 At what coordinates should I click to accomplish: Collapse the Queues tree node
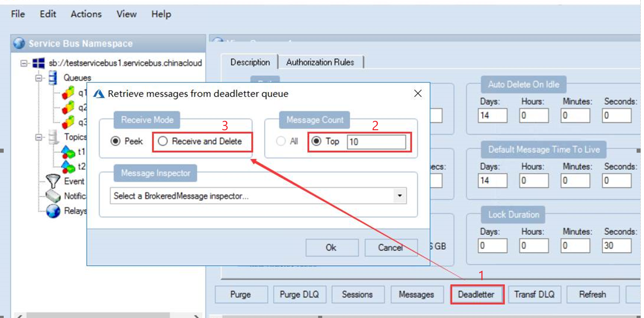coord(38,78)
